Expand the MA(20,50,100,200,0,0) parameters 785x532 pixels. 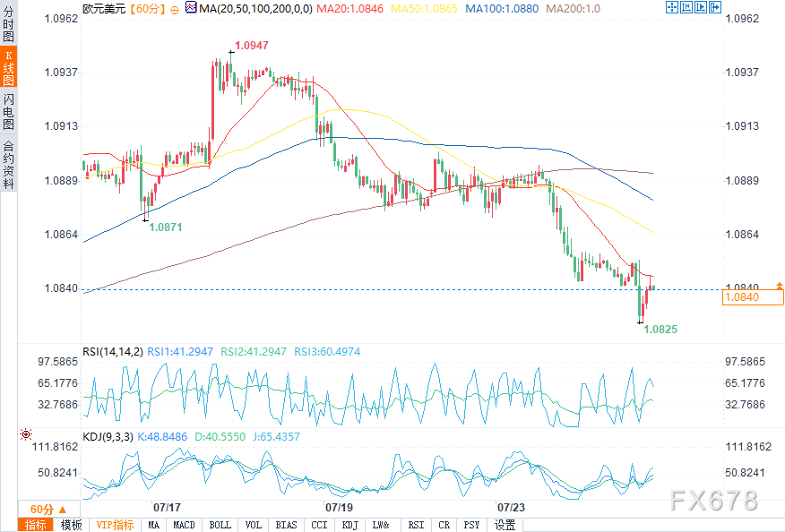click(255, 8)
